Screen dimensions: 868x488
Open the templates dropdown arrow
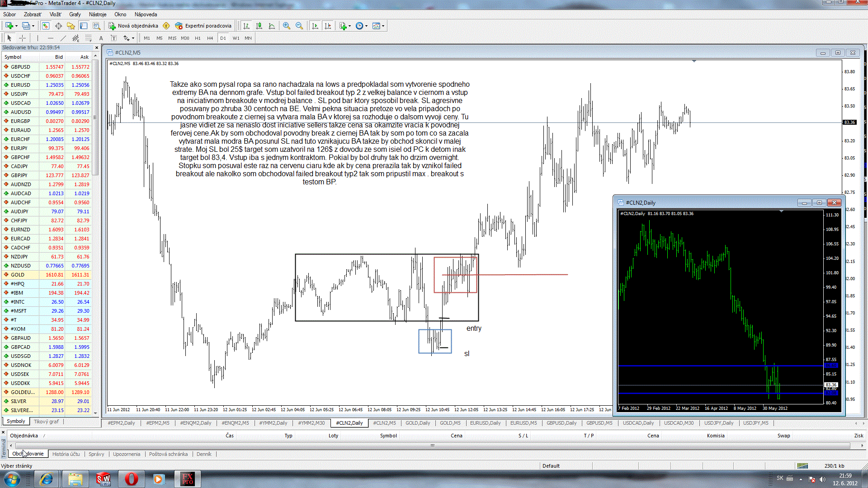[x=383, y=26]
